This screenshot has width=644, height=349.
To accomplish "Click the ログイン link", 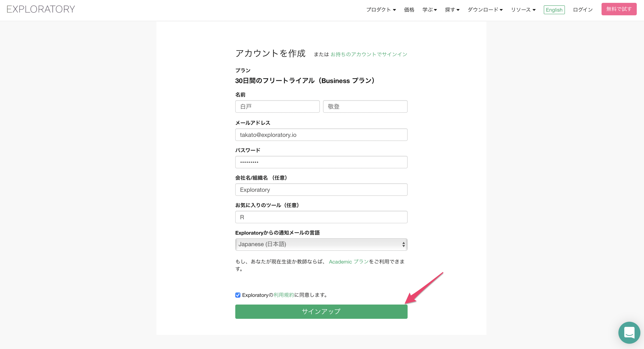I will pyautogui.click(x=583, y=10).
